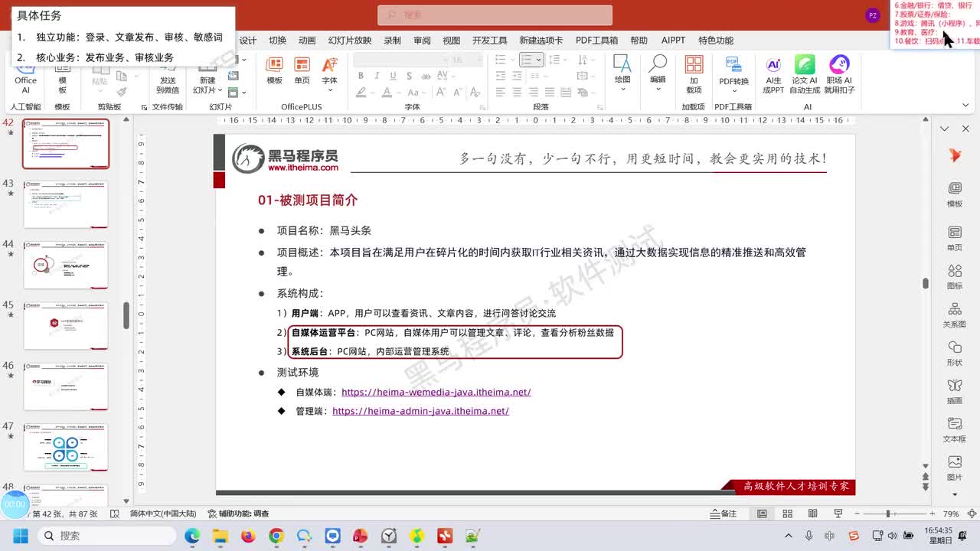Click the Windows taskbar search box

[x=106, y=536]
